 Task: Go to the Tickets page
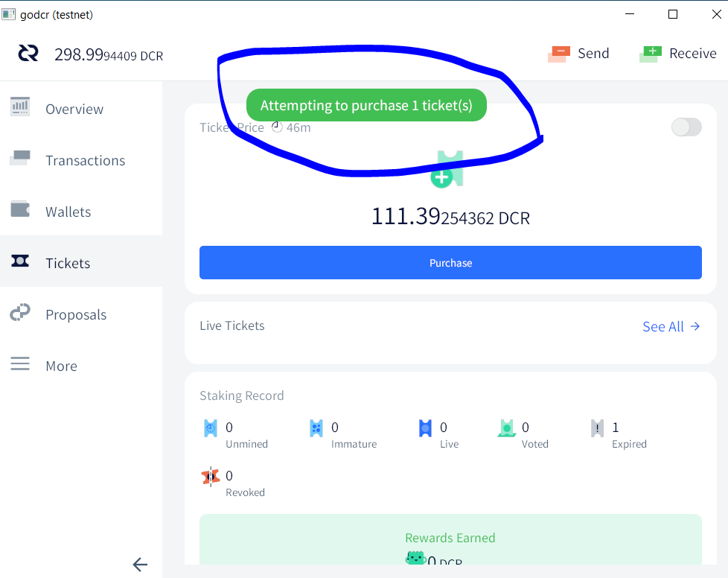coord(81,261)
